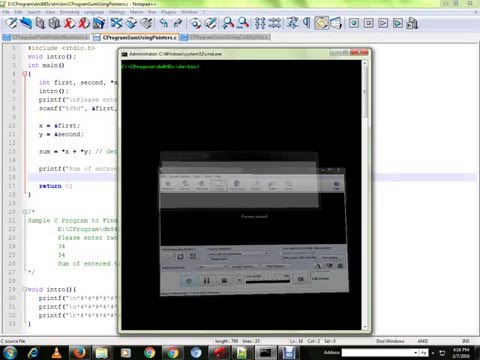Click 'length : 790' in status bar
The width and height of the screenshot is (480, 360).
[227, 341]
